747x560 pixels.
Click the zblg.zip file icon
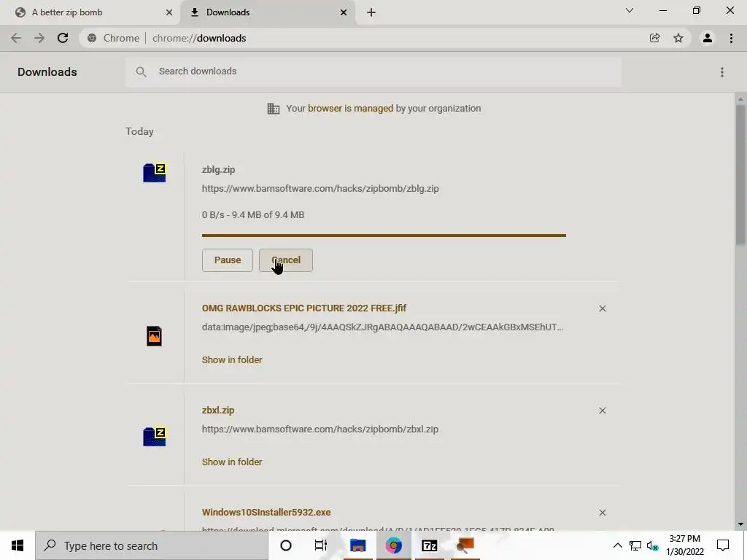tap(155, 172)
